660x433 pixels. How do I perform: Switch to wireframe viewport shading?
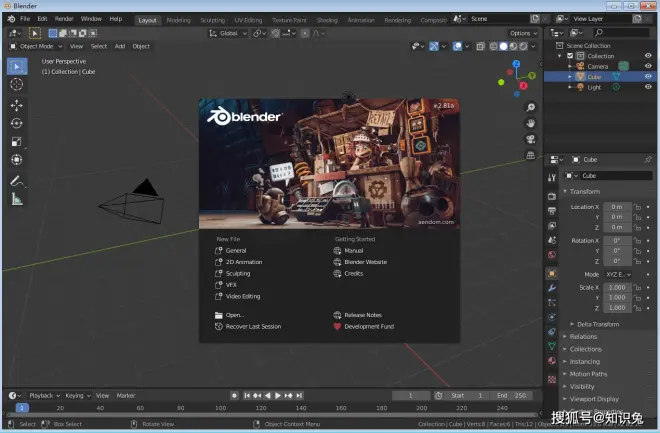tap(493, 46)
